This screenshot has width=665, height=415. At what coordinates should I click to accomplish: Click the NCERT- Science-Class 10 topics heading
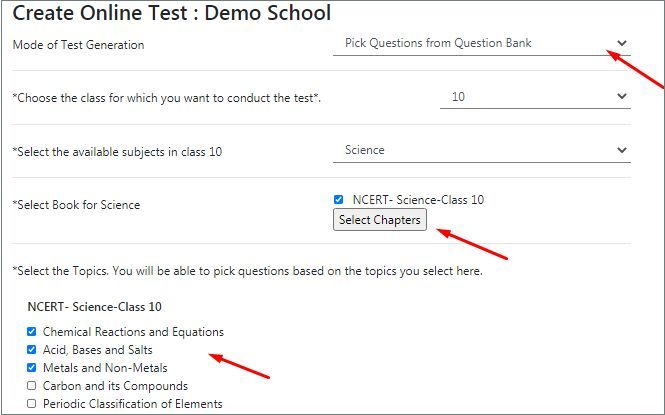click(95, 307)
